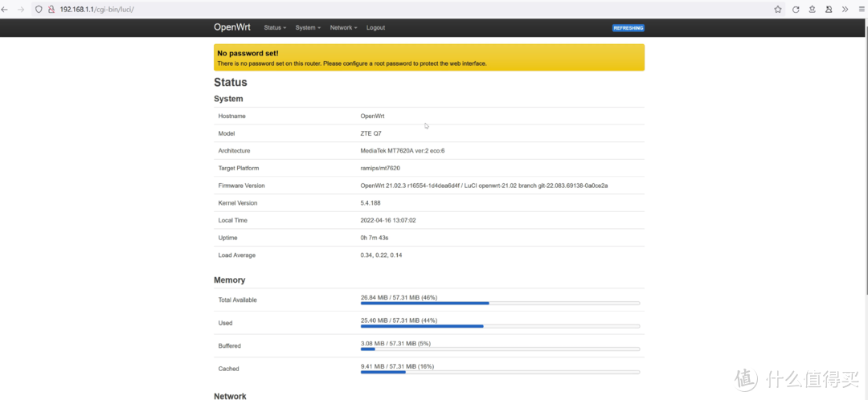Click the icon left of the overflow chevron
The width and height of the screenshot is (868, 400).
(829, 9)
